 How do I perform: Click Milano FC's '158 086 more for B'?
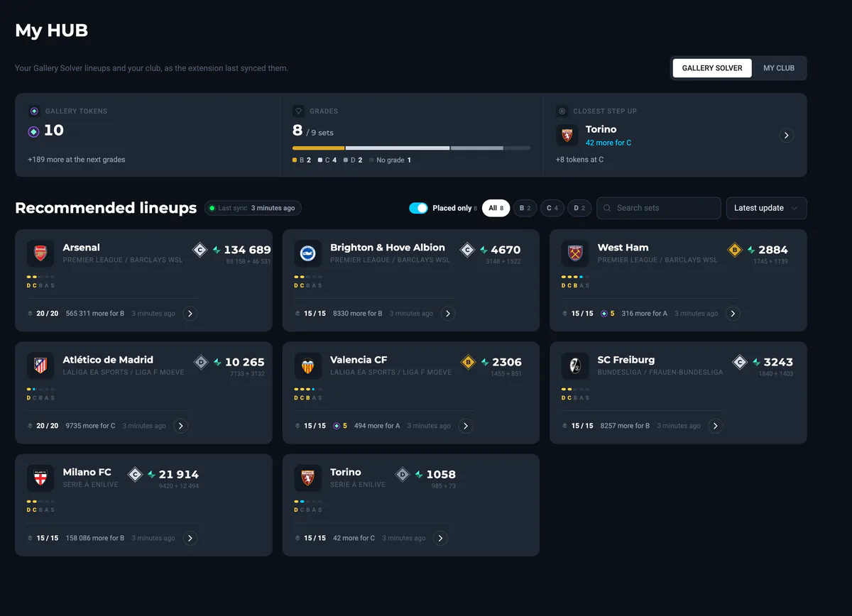click(95, 538)
